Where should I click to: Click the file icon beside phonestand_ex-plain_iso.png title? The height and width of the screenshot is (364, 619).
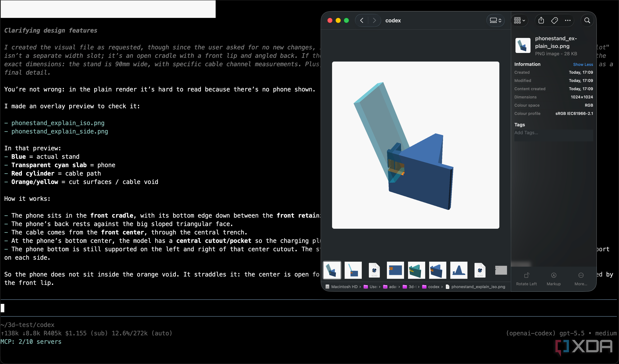[522, 45]
